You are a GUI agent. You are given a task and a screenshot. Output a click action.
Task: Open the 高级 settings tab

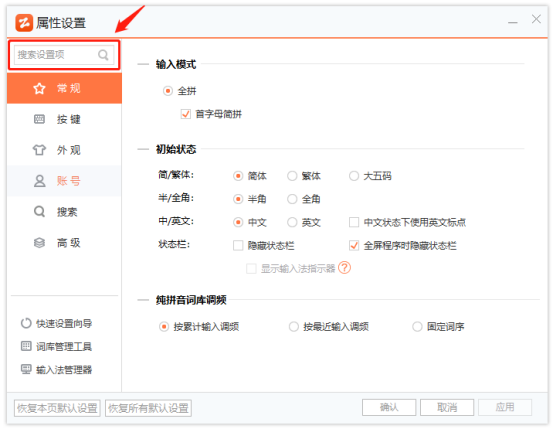click(x=64, y=243)
